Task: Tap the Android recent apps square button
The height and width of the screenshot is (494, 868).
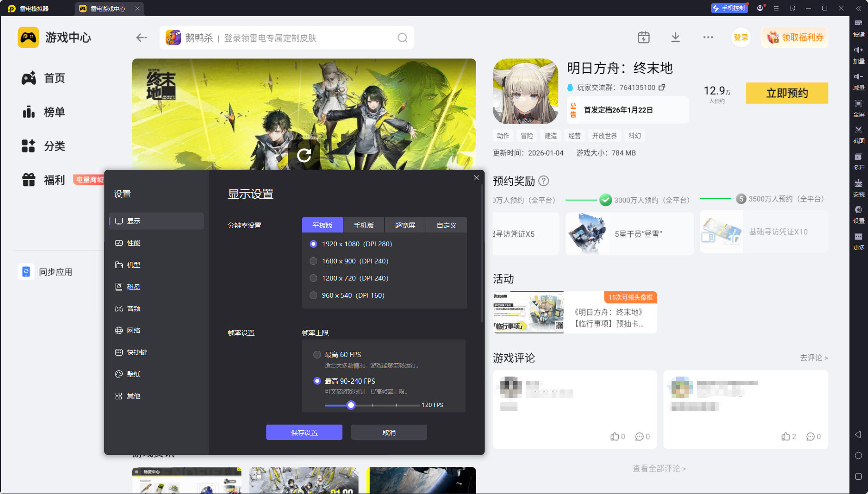Action: [858, 476]
